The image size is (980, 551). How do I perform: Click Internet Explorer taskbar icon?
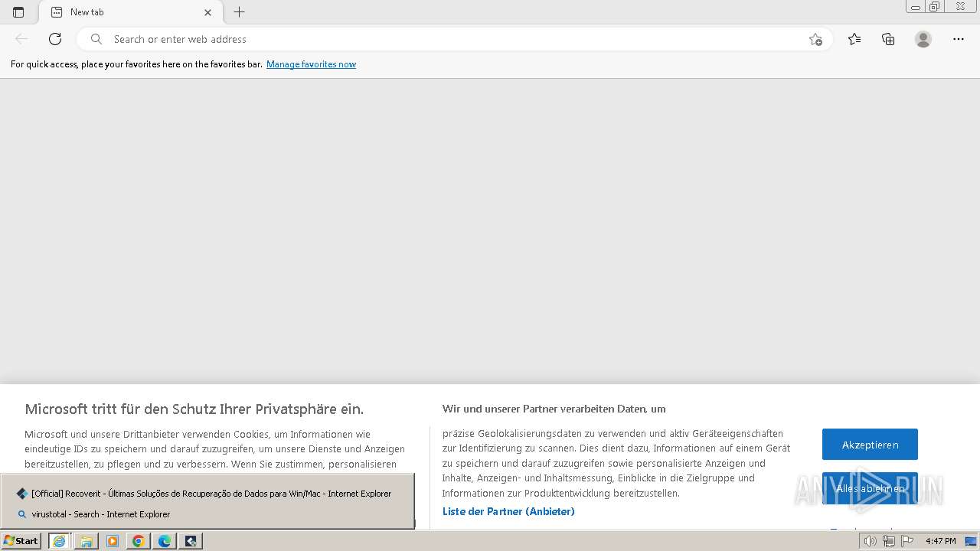pyautogui.click(x=59, y=541)
